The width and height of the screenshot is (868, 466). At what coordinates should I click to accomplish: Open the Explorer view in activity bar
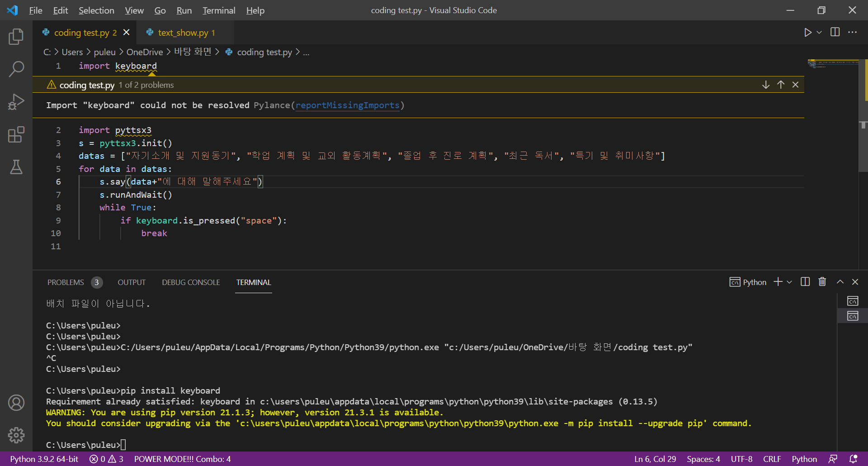(x=16, y=37)
